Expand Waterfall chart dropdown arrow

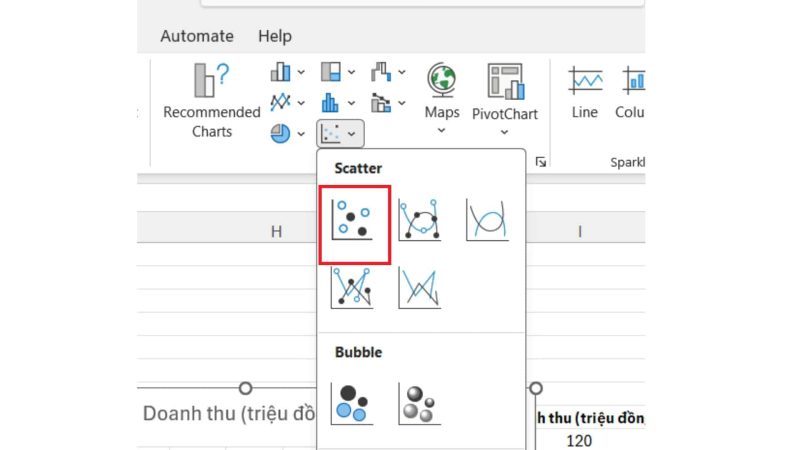pos(402,72)
